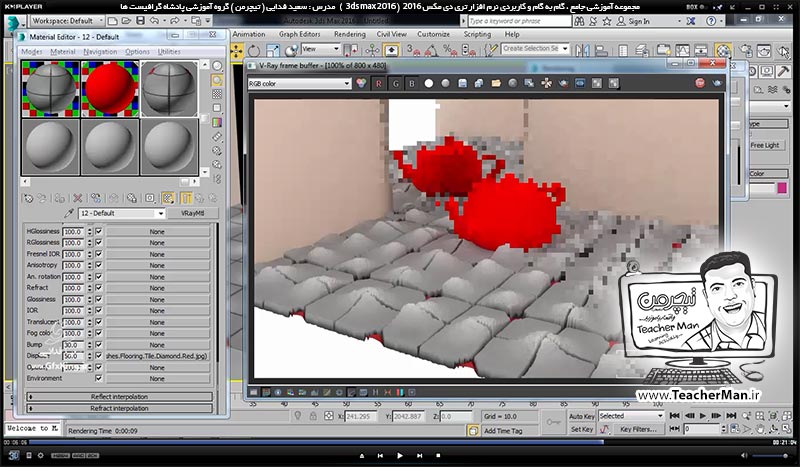This screenshot has height=467, width=800.
Task: Toggle the 3D Snaps button
Action: [413, 50]
